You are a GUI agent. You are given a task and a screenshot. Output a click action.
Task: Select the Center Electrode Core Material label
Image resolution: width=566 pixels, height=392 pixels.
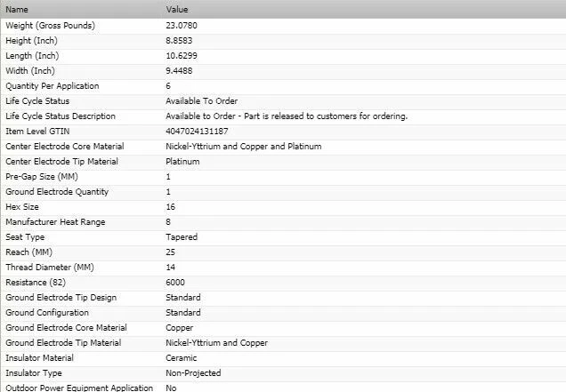pos(65,147)
